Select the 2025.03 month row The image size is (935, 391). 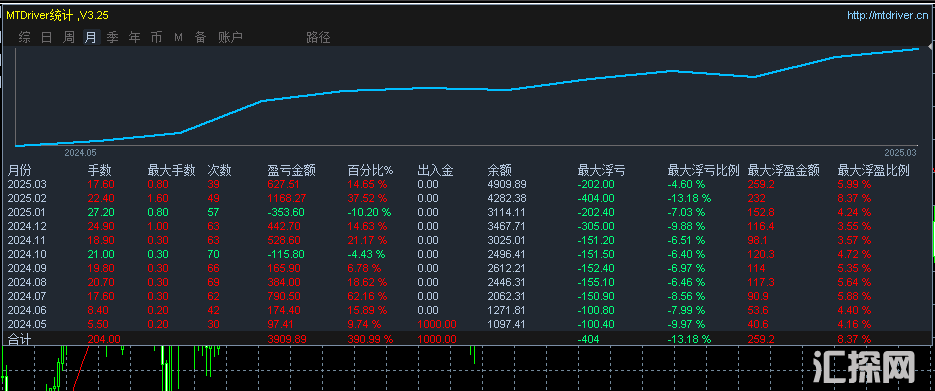click(468, 184)
